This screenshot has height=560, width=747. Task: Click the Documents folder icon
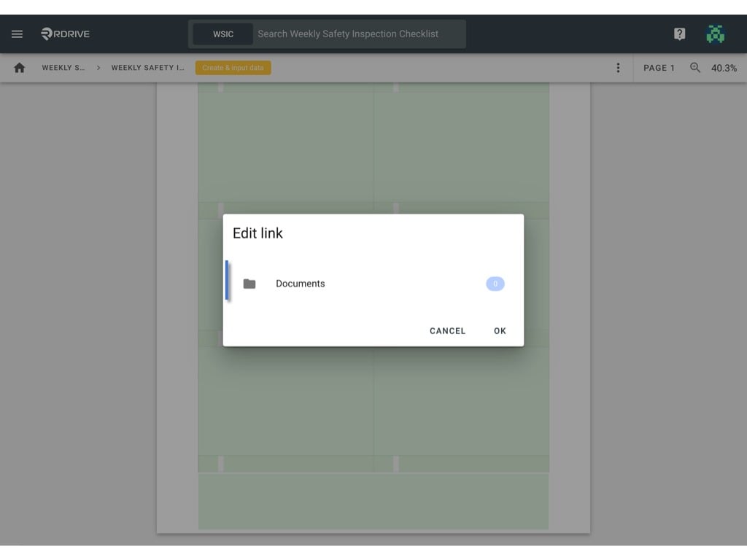249,284
